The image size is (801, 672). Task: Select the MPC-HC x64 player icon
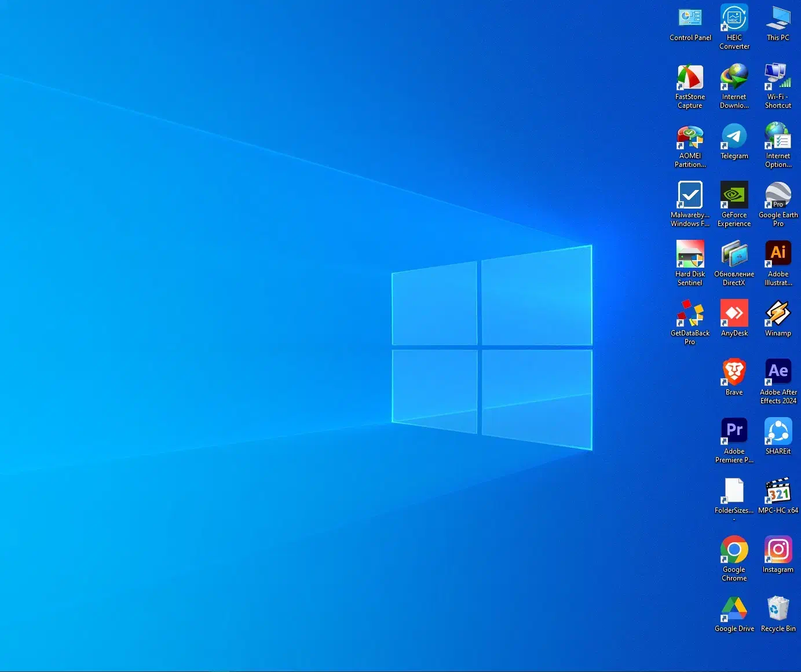(x=778, y=492)
